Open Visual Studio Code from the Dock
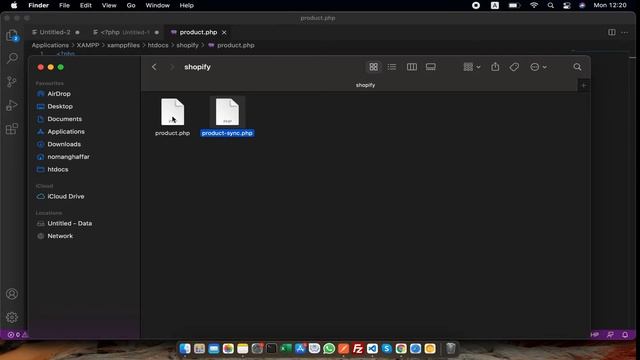Screen dimensions: 640x360 coord(372,349)
